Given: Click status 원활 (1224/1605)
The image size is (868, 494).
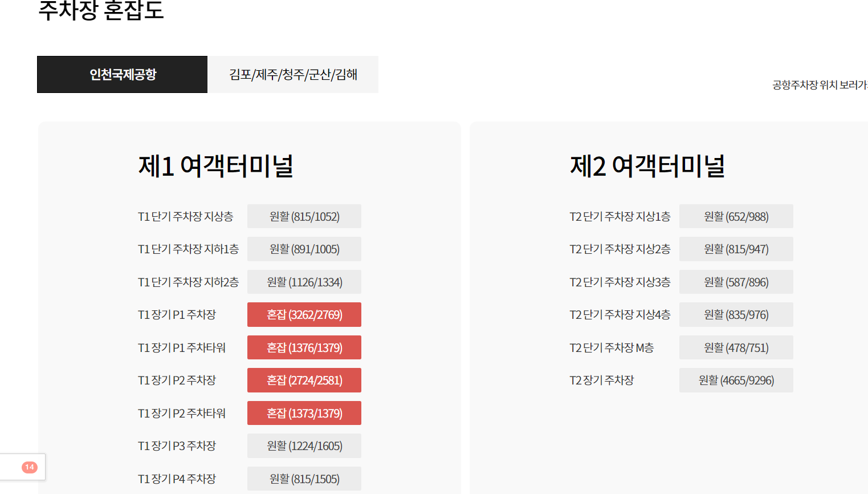Looking at the screenshot, I should coord(304,446).
